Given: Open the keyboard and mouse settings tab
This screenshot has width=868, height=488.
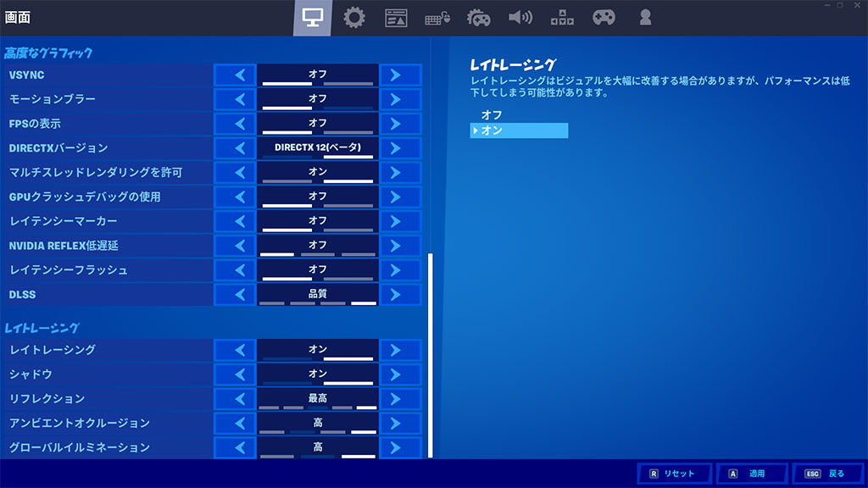Looking at the screenshot, I should [x=437, y=18].
